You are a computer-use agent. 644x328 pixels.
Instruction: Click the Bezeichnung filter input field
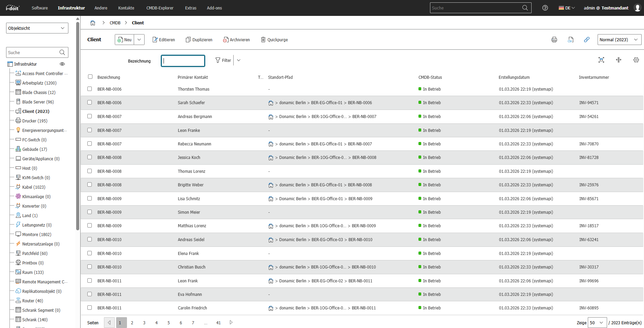point(183,61)
